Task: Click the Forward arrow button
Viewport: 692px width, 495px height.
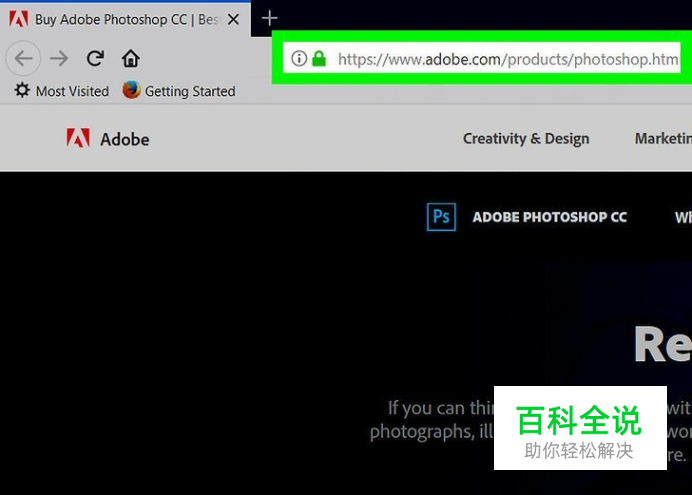Action: click(59, 58)
